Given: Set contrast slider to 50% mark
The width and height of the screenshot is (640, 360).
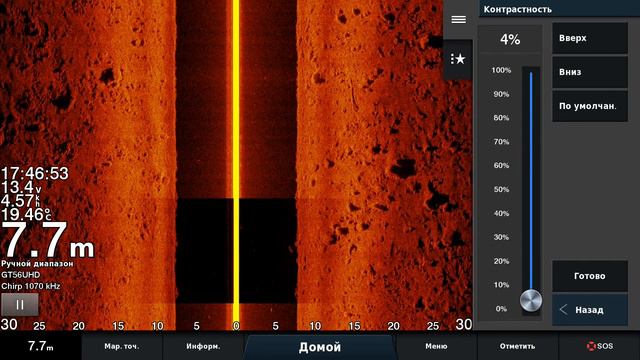Looking at the screenshot, I should click(531, 189).
